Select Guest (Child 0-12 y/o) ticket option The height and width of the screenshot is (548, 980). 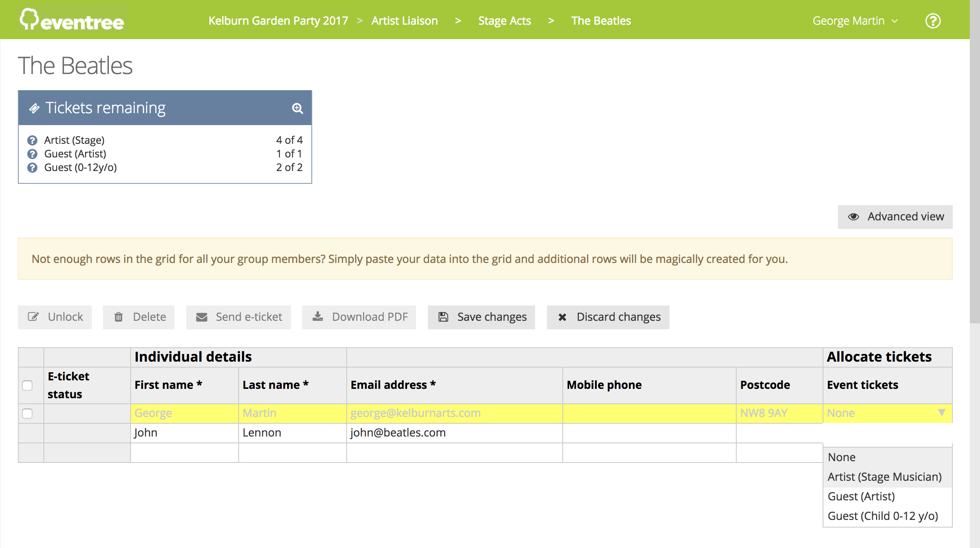pos(888,516)
